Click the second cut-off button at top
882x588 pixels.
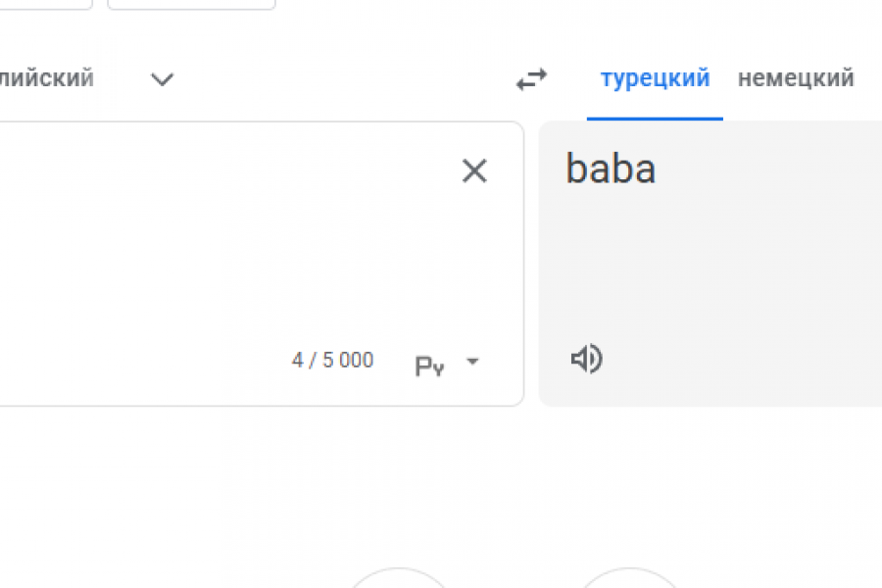(191, 3)
